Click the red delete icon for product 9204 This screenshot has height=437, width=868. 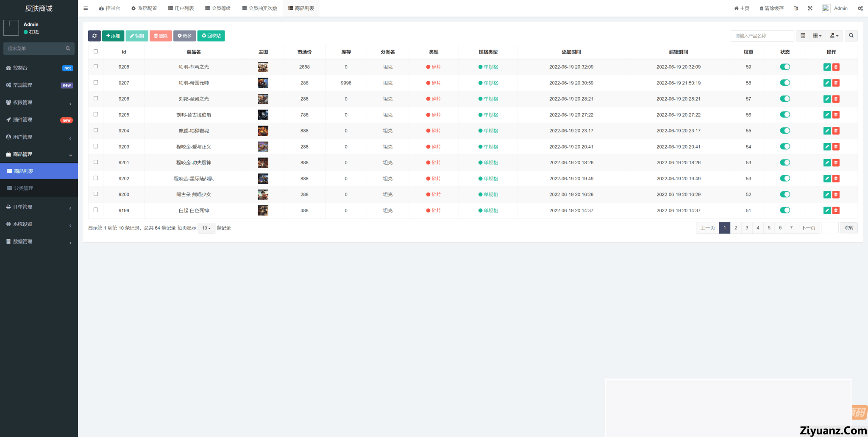836,131
